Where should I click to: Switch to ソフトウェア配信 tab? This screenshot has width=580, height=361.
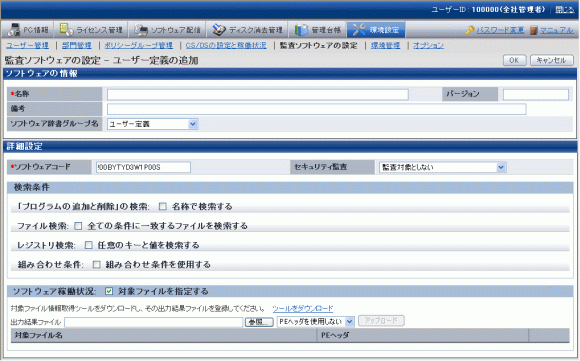[x=167, y=30]
